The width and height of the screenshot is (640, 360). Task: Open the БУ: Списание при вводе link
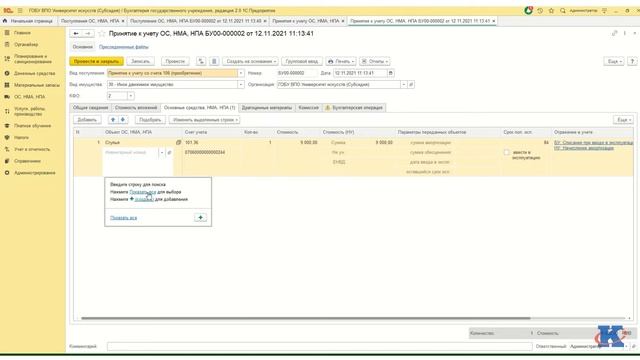(593, 142)
